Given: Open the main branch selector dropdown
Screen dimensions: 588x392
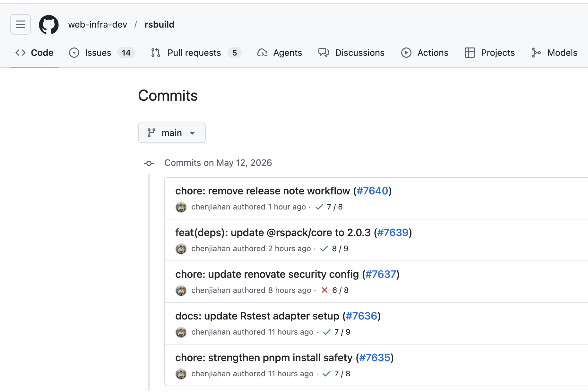Looking at the screenshot, I should pyautogui.click(x=172, y=133).
